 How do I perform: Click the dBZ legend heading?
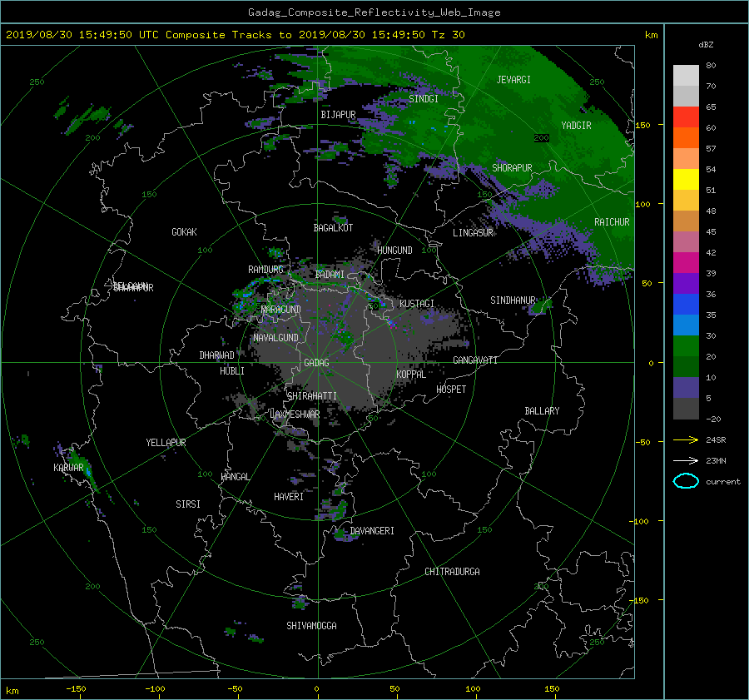[x=706, y=45]
